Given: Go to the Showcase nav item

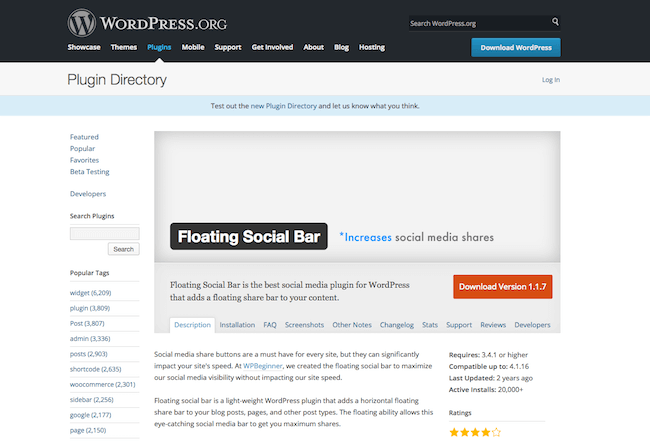Looking at the screenshot, I should (84, 47).
